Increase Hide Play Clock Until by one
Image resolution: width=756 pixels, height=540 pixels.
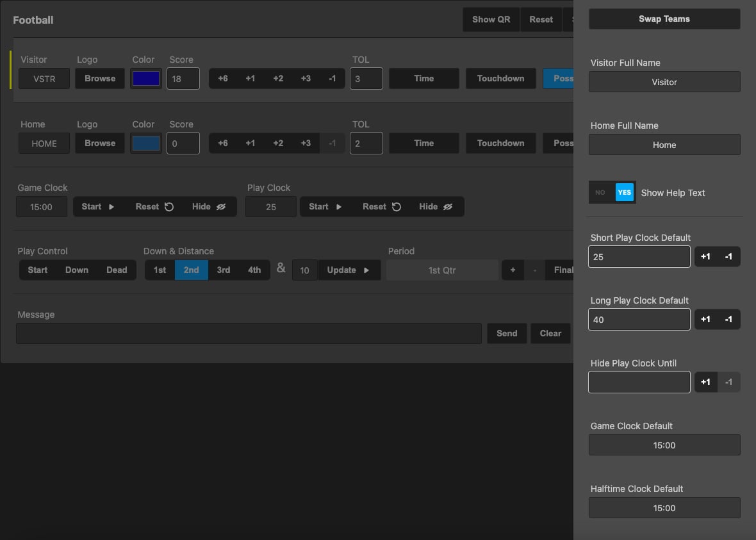(x=705, y=382)
